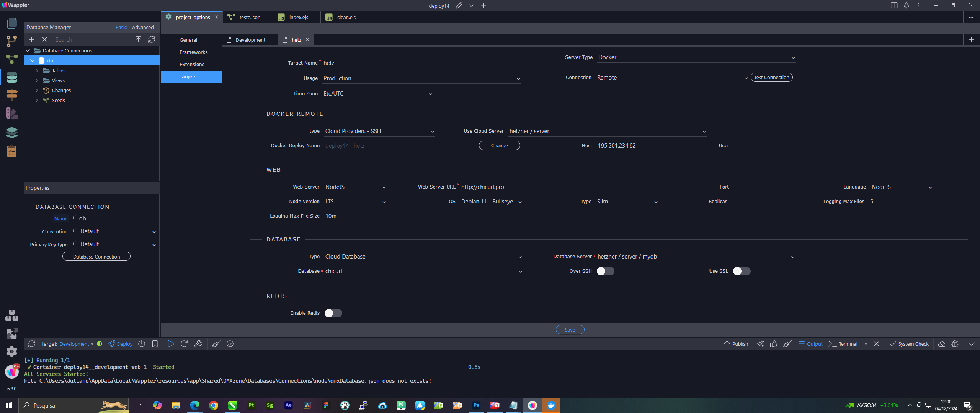
Task: Toggle the Over SSH switch
Action: coord(605,271)
